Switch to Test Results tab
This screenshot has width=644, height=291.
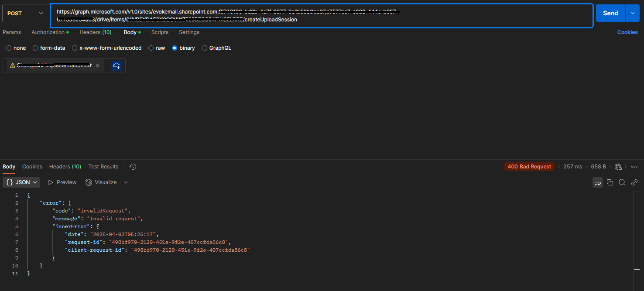coord(103,167)
